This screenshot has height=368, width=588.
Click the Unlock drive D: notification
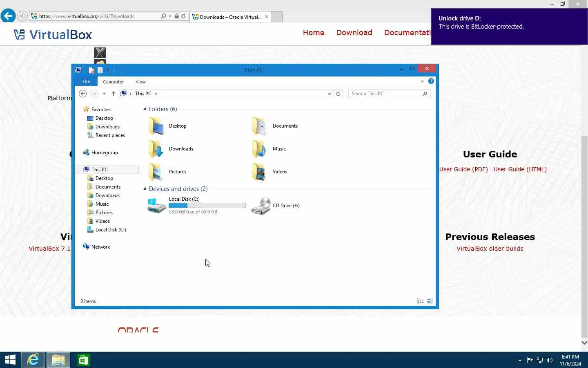pos(509,26)
